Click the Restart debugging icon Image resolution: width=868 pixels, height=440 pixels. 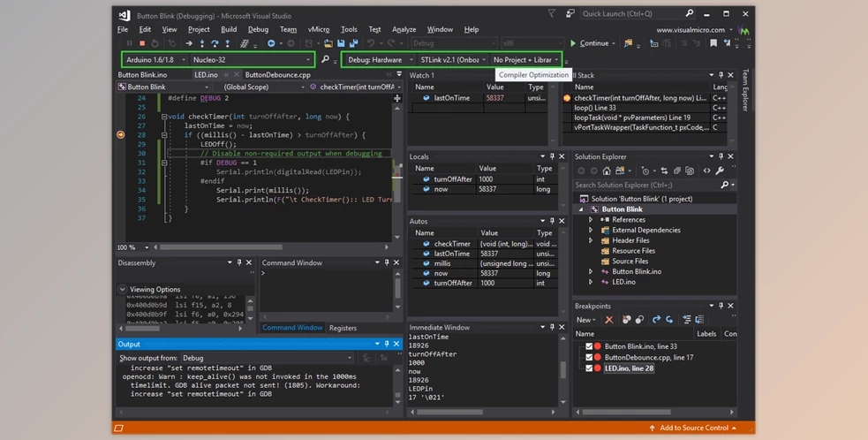155,43
